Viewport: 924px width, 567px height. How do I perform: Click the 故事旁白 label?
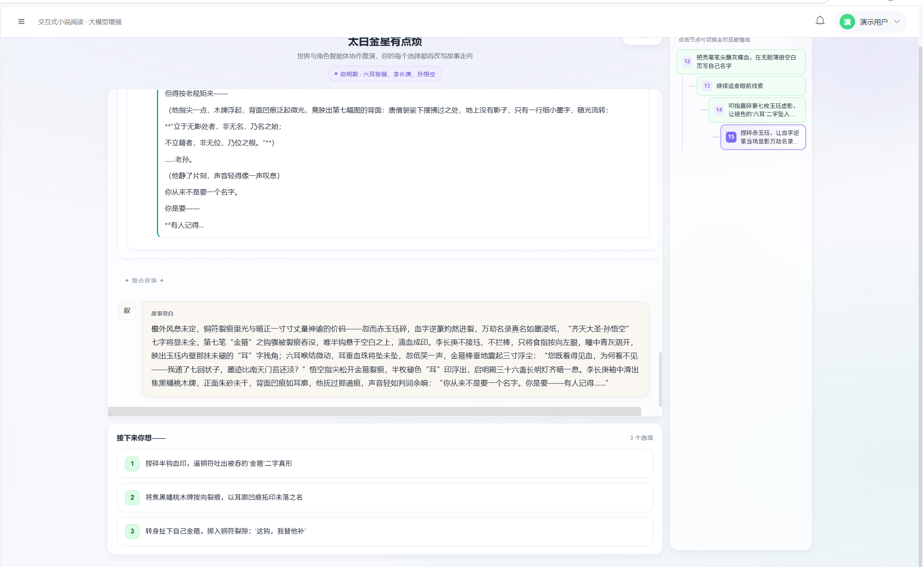click(162, 313)
